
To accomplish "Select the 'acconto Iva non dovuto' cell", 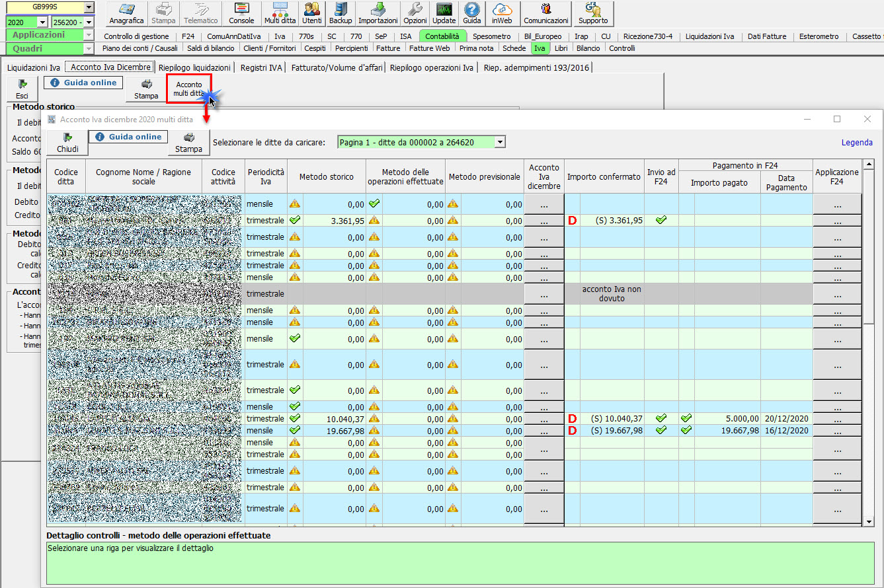I will click(612, 294).
